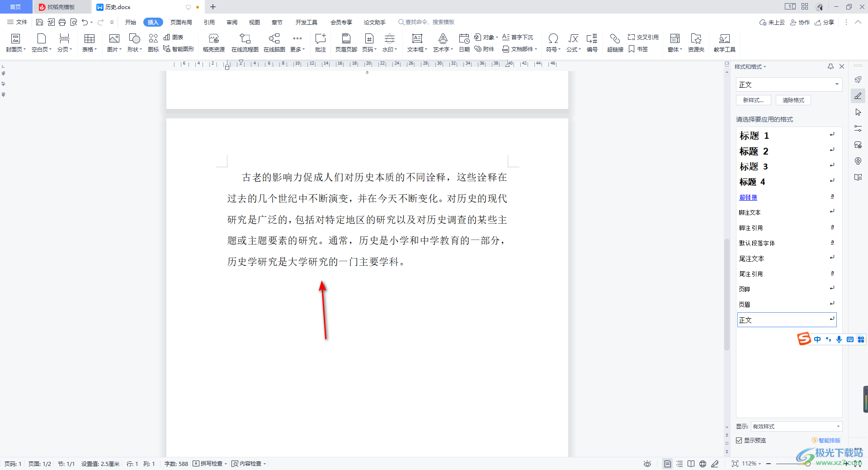Open the teaching tools
The width and height of the screenshot is (868, 470).
pyautogui.click(x=725, y=43)
